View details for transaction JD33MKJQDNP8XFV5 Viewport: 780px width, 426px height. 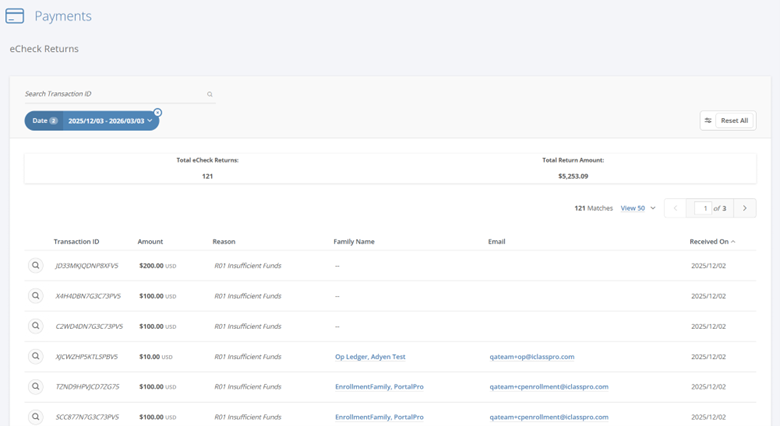pos(35,266)
